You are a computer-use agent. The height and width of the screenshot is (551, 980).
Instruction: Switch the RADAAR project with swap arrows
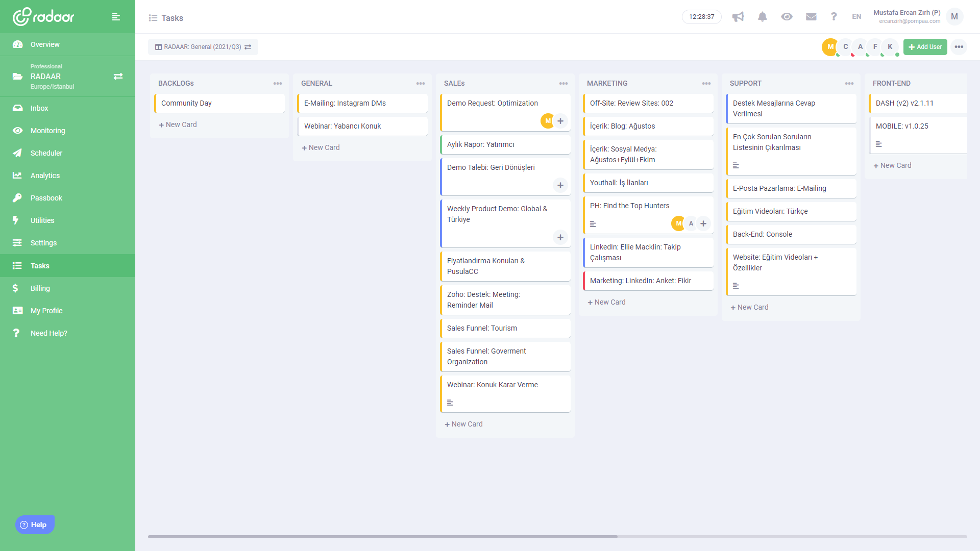[x=118, y=77]
